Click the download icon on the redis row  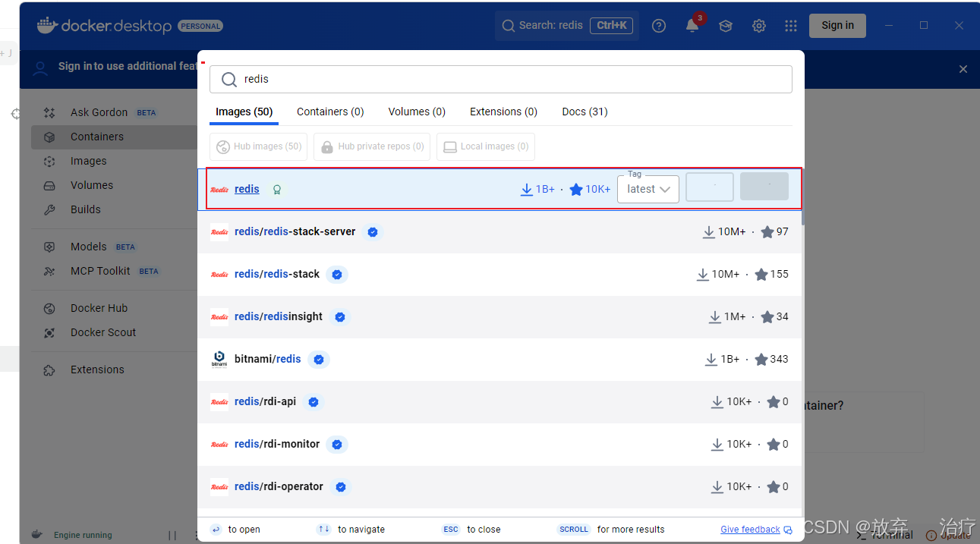527,190
